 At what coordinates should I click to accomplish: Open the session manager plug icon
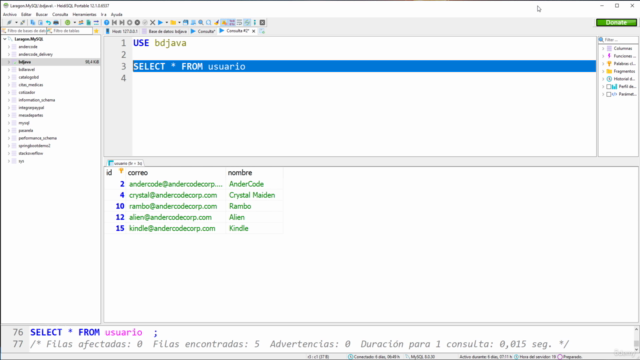[x=9, y=22]
